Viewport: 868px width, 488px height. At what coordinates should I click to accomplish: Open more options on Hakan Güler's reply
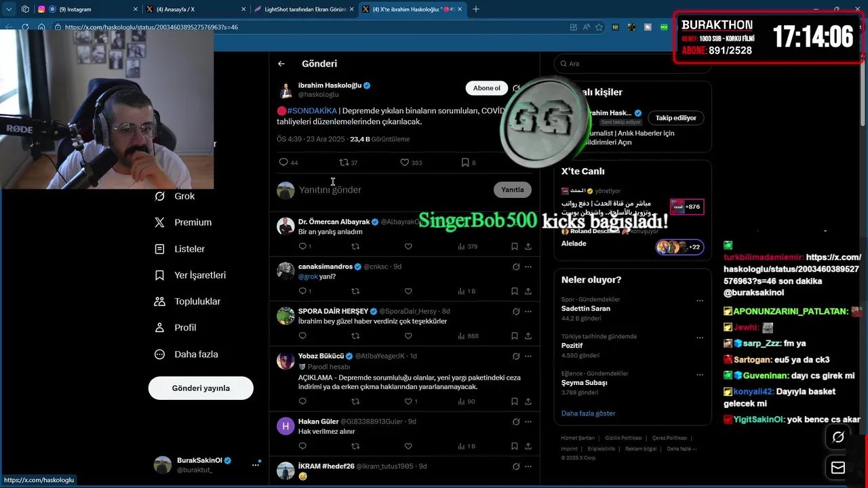pos(528,422)
